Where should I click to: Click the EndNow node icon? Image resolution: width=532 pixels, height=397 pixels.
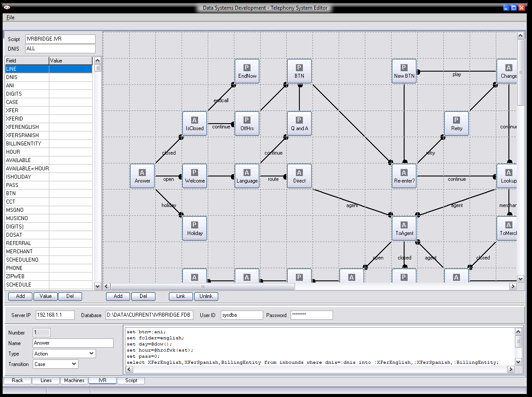click(x=247, y=68)
